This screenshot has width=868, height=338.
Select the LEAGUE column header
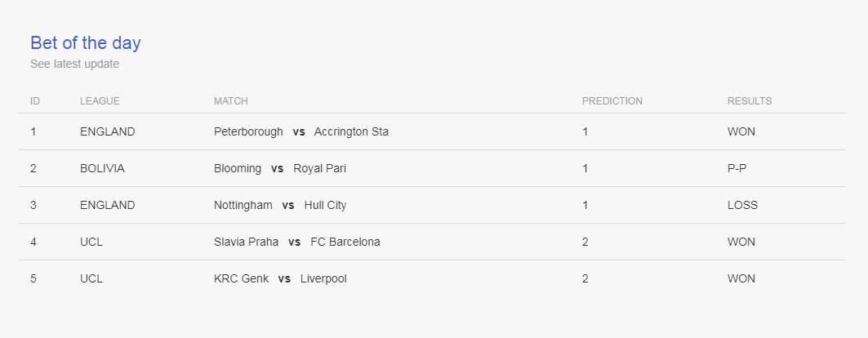100,101
